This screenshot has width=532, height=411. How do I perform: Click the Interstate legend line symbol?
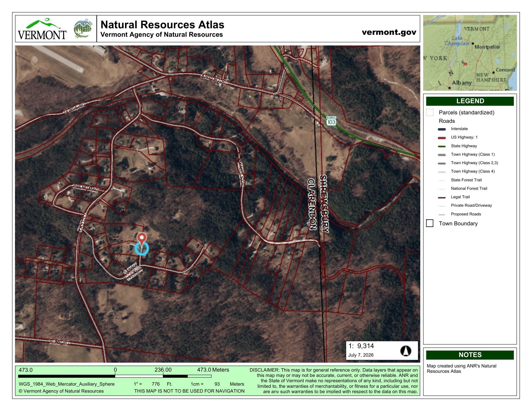[x=442, y=129]
